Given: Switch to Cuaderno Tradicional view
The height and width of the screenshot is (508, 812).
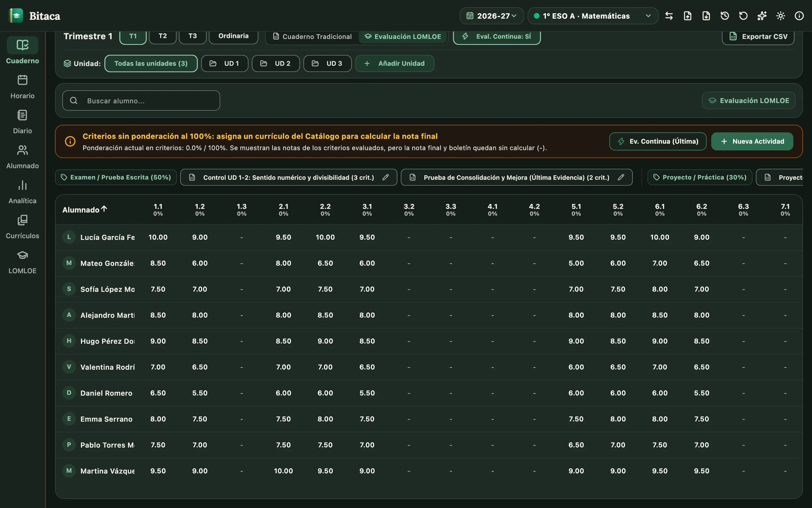Looking at the screenshot, I should click(x=312, y=36).
